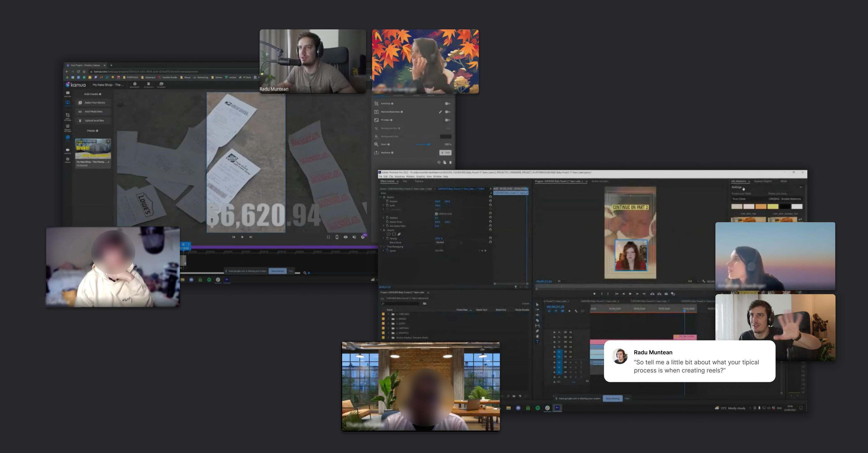The height and width of the screenshot is (453, 868).
Task: Collapse the Motion effect section
Action: pyautogui.click(x=381, y=197)
